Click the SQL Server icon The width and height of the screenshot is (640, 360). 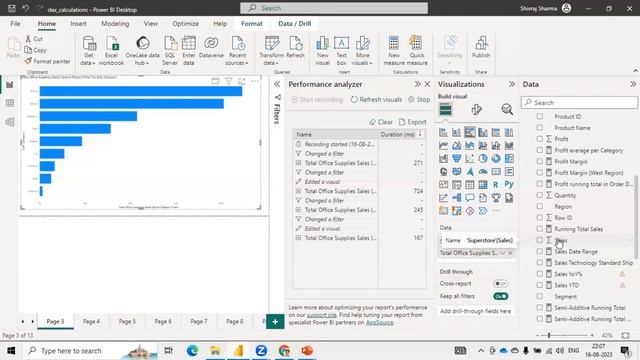click(170, 51)
